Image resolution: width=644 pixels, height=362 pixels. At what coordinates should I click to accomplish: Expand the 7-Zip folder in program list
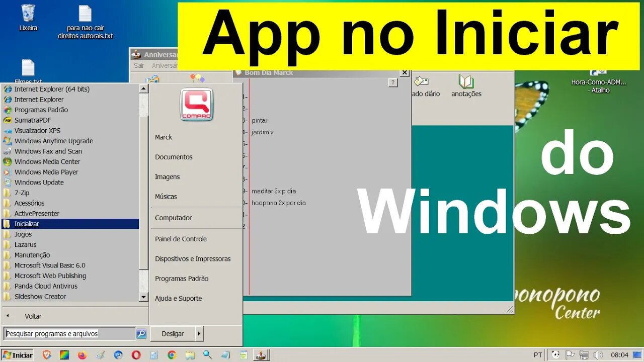(70, 193)
